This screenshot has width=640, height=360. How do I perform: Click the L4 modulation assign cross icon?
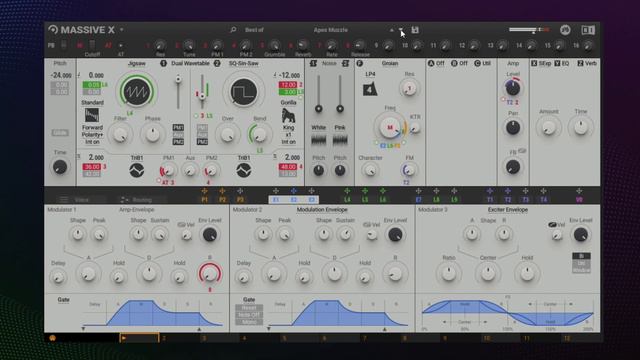coord(347,191)
